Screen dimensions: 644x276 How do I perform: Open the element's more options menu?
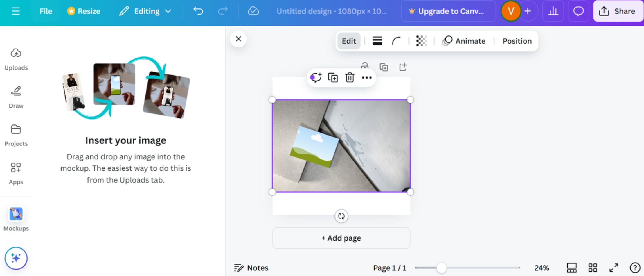367,78
